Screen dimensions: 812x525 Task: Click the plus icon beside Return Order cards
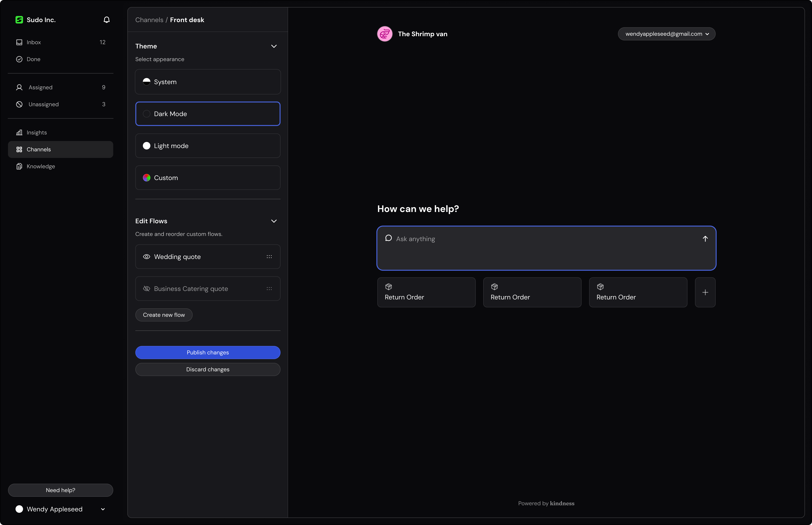pyautogui.click(x=705, y=292)
